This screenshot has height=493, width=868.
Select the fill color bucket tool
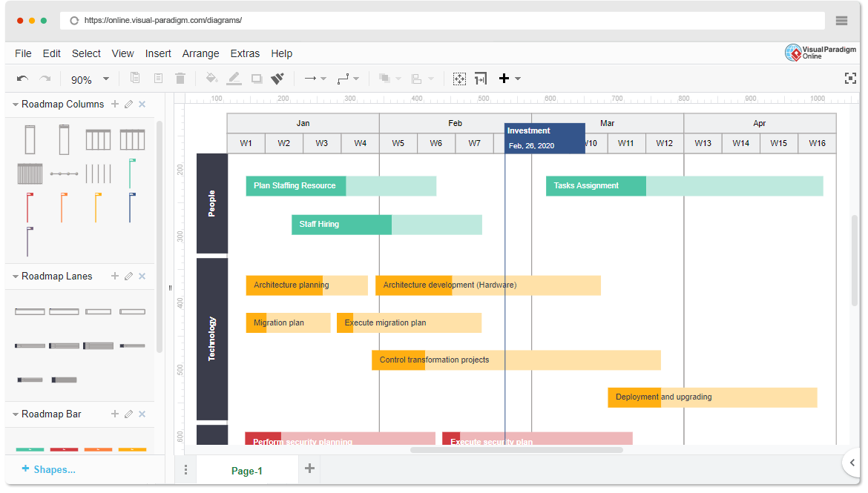[211, 78]
